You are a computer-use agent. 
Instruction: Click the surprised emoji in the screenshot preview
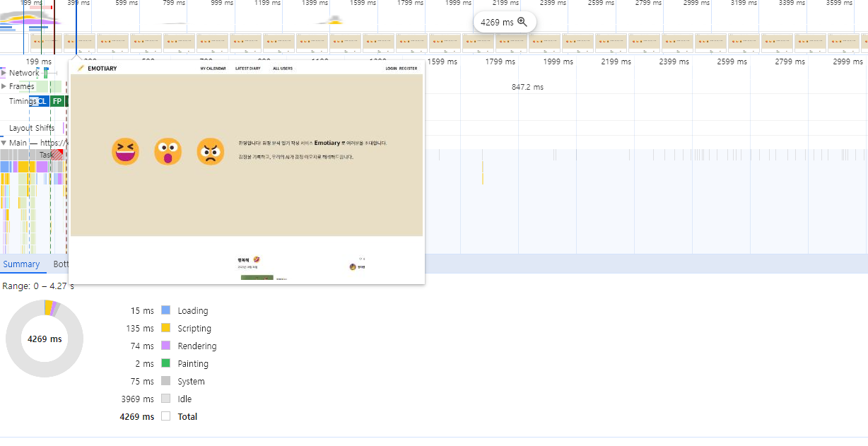[x=168, y=151]
